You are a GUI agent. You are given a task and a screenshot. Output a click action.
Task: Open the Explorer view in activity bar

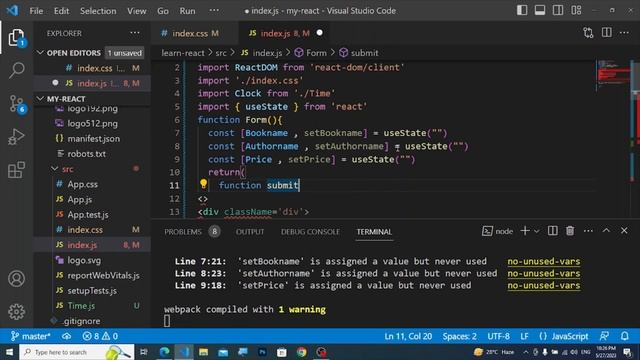coord(16,38)
